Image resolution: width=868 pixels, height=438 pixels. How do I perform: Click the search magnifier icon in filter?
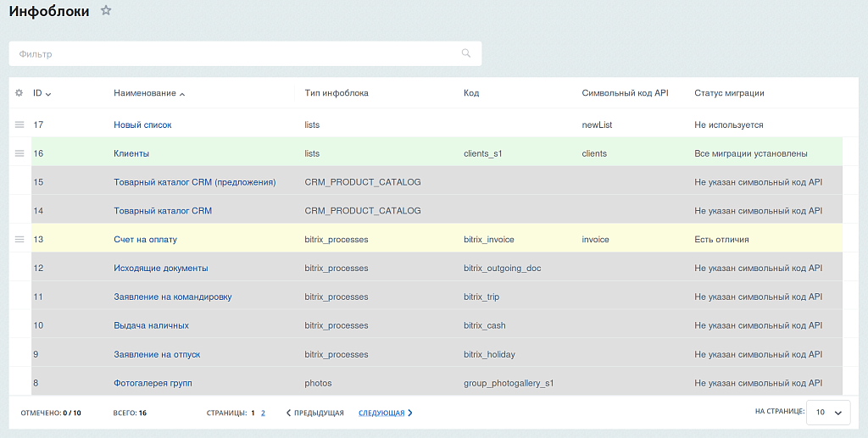tap(466, 53)
